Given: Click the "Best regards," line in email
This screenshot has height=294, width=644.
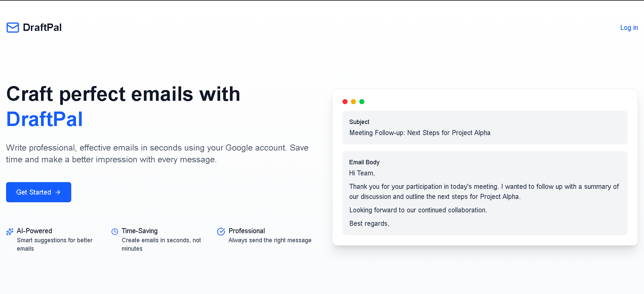Looking at the screenshot, I should tap(369, 223).
